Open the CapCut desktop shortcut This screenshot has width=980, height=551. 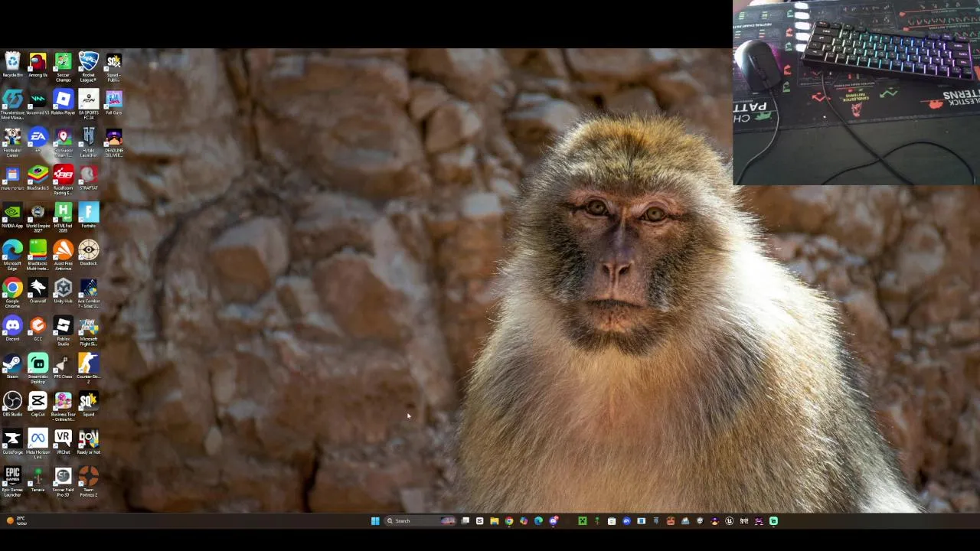pyautogui.click(x=38, y=403)
